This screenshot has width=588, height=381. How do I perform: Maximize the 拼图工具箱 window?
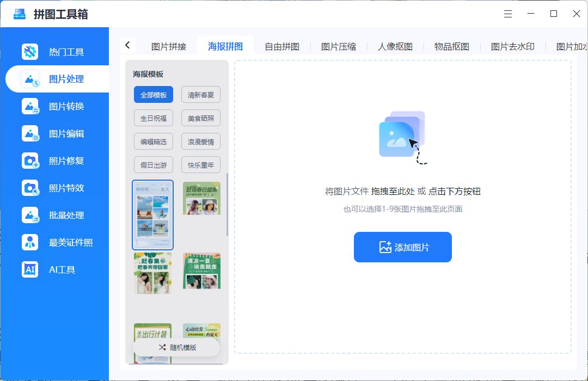[554, 14]
